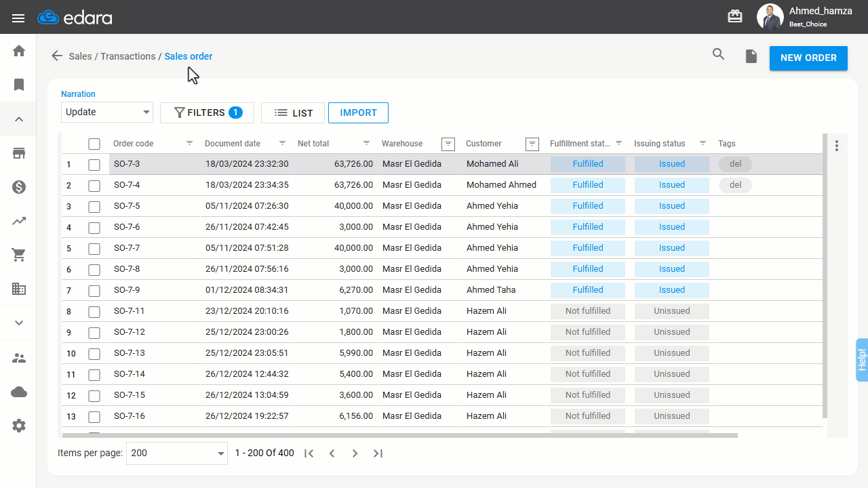Viewport: 868px width, 488px height.
Task: Open the Items per page dropdown
Action: (177, 453)
